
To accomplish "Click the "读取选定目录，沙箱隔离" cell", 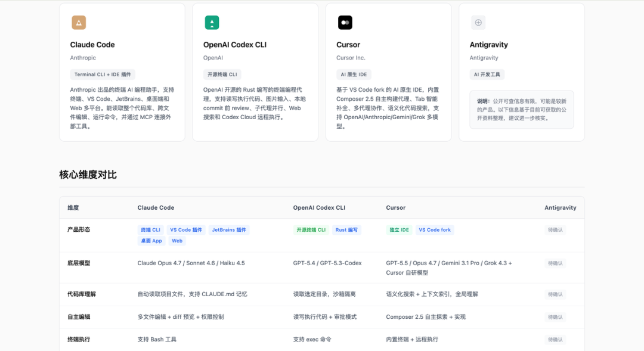I will point(324,294).
